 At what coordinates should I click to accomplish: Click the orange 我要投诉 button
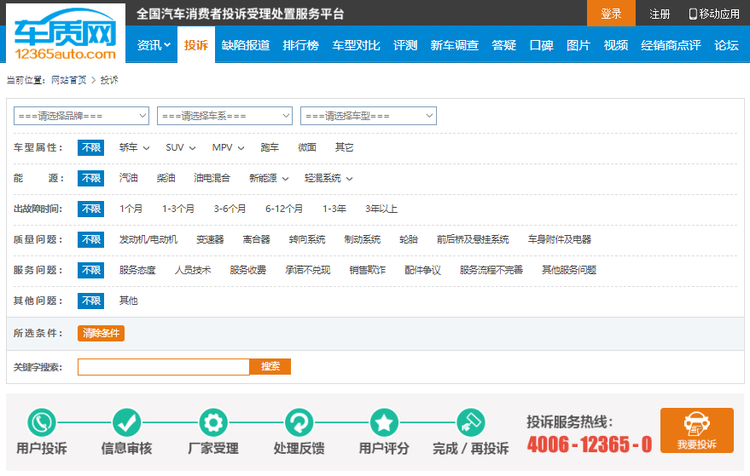point(696,431)
